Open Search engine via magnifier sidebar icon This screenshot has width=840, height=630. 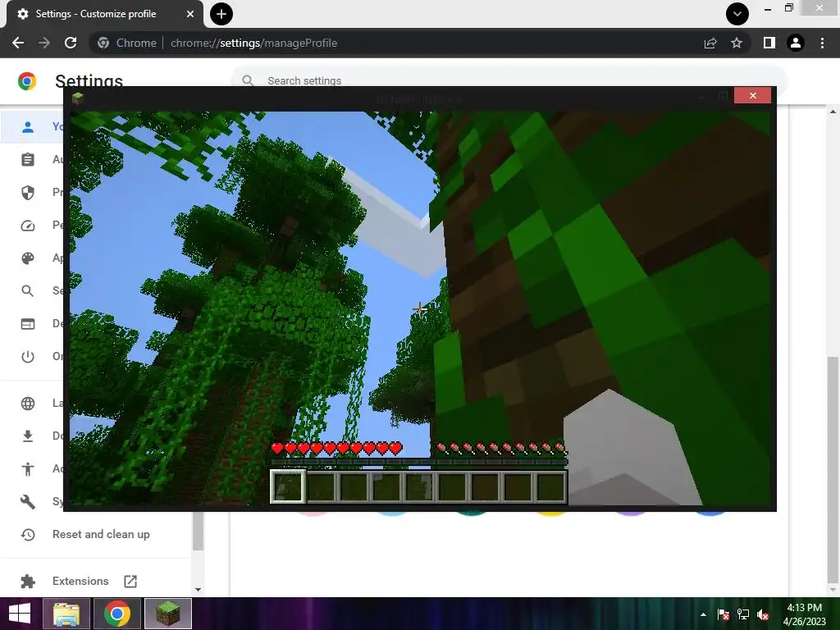28,291
